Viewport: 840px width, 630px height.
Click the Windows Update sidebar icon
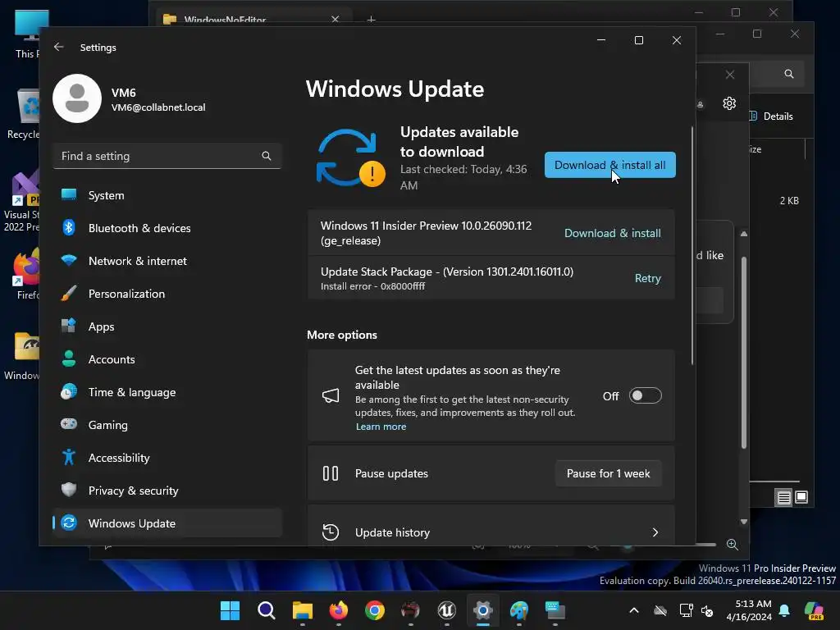click(69, 523)
